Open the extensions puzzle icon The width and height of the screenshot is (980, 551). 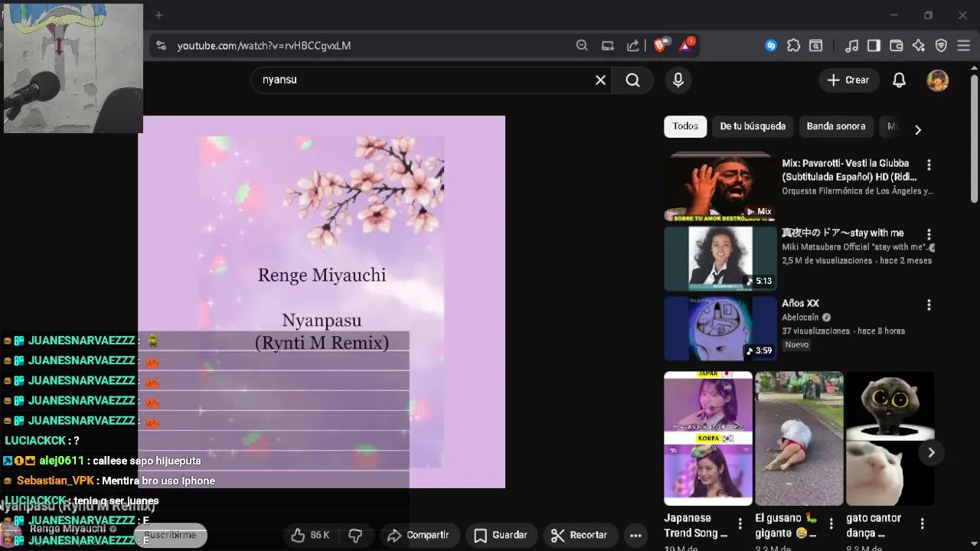pos(793,46)
